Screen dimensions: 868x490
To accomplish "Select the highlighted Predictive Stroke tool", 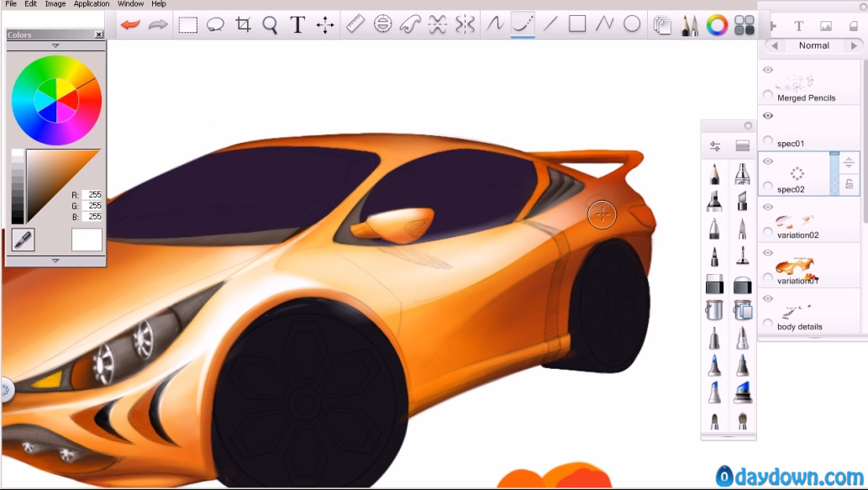I will pyautogui.click(x=523, y=24).
